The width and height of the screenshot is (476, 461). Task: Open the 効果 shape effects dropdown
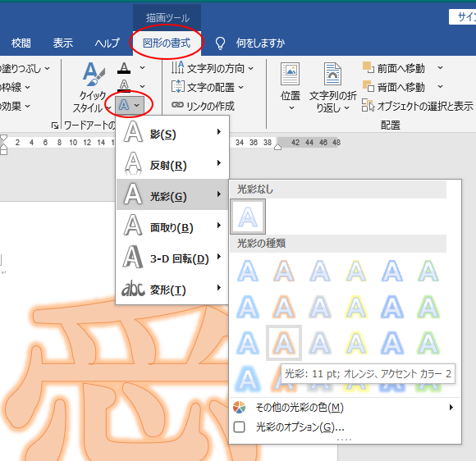(15, 106)
